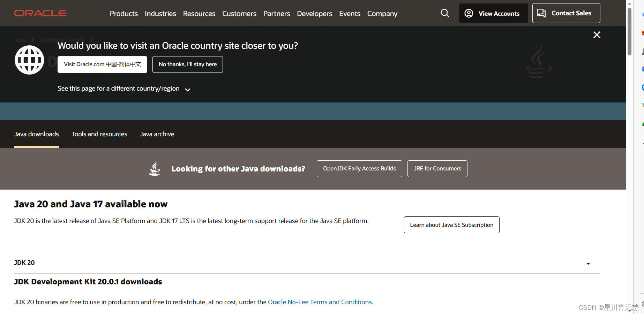
Task: Open OpenJDK Early Access Builds
Action: (359, 169)
